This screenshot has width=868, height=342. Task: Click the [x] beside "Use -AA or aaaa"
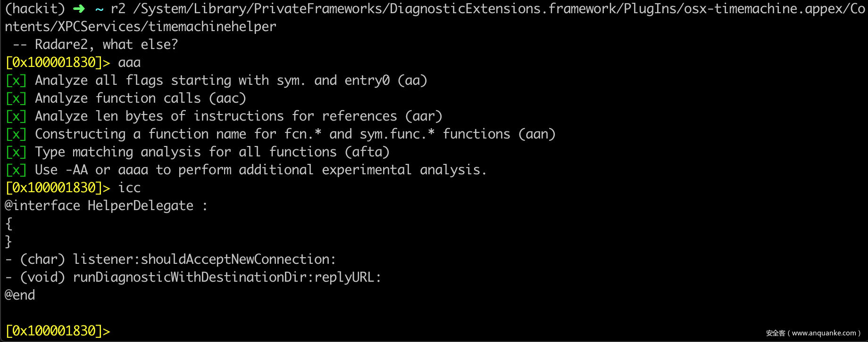(16, 170)
